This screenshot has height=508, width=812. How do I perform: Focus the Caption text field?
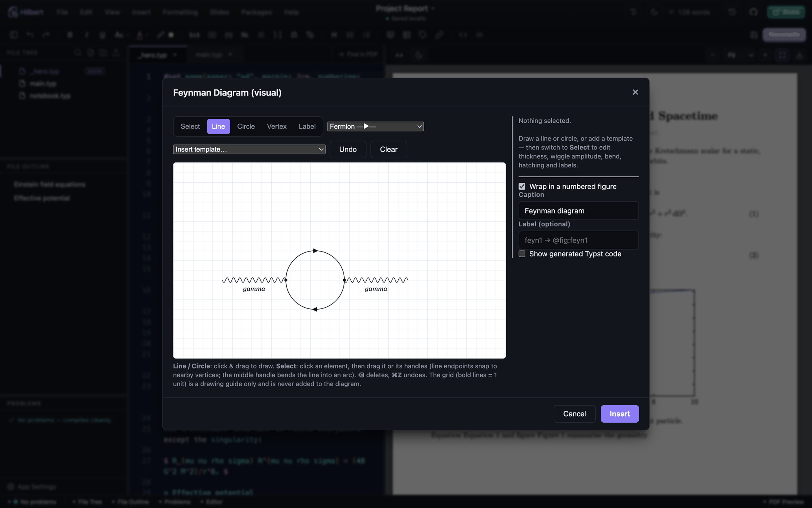click(579, 211)
